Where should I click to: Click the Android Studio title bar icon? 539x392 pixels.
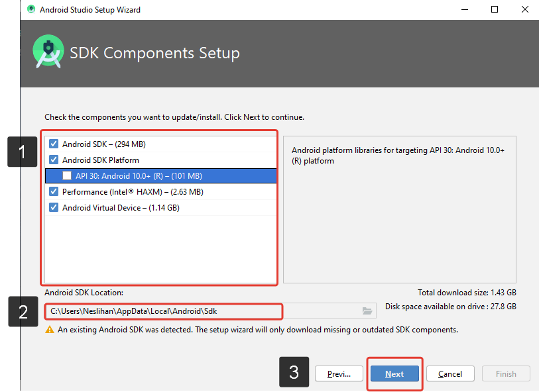[x=31, y=10]
